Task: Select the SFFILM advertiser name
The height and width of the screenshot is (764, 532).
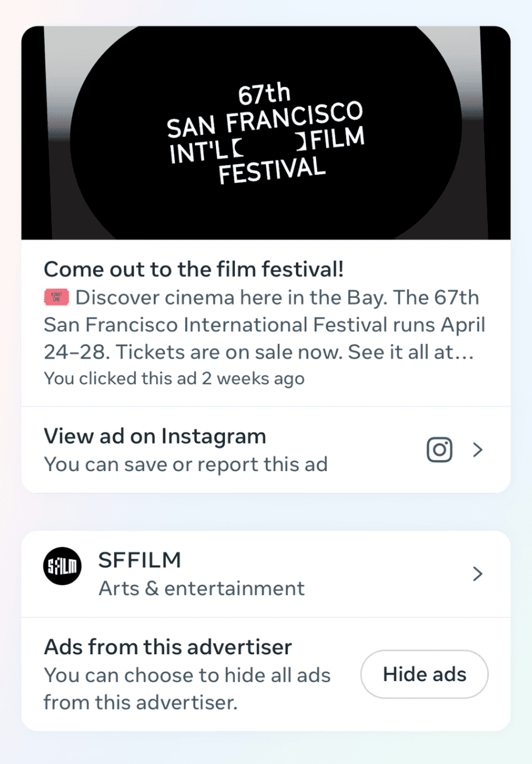Action: [x=140, y=560]
